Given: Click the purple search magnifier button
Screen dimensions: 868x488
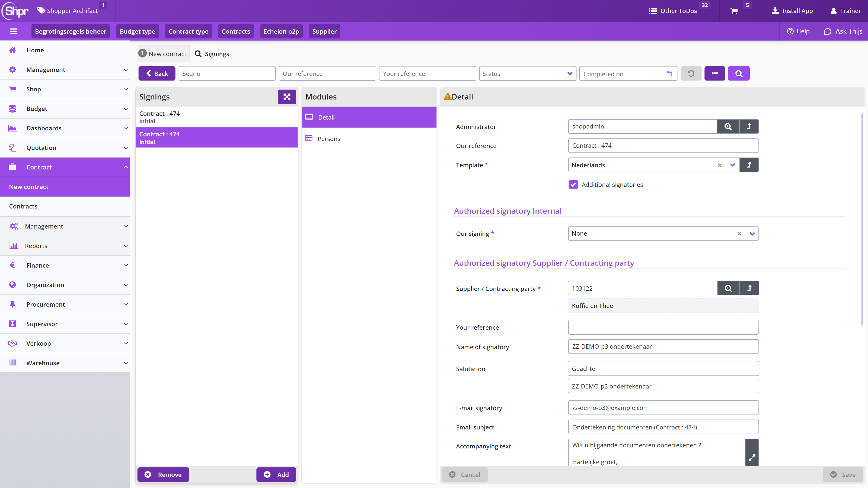Looking at the screenshot, I should (x=739, y=73).
